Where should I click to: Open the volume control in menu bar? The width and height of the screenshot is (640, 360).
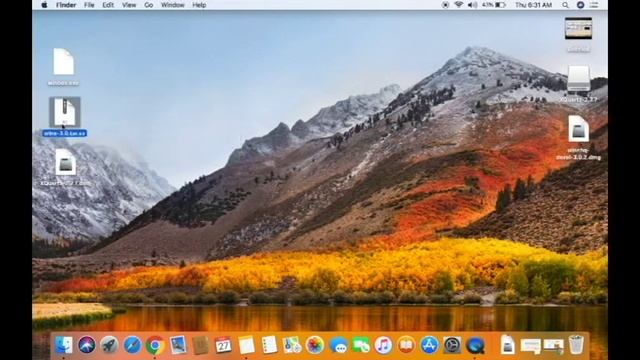pyautogui.click(x=472, y=5)
